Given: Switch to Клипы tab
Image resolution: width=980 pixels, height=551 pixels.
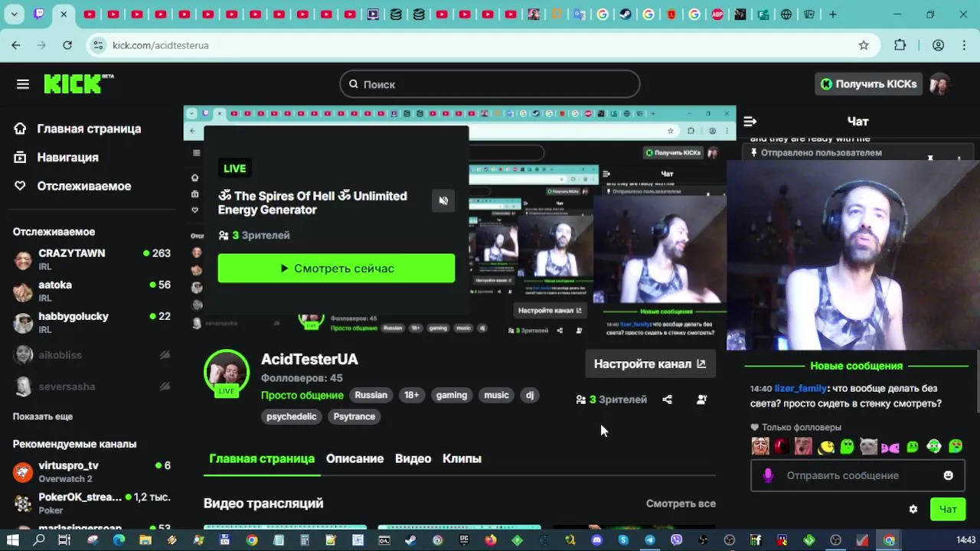Looking at the screenshot, I should tap(462, 458).
